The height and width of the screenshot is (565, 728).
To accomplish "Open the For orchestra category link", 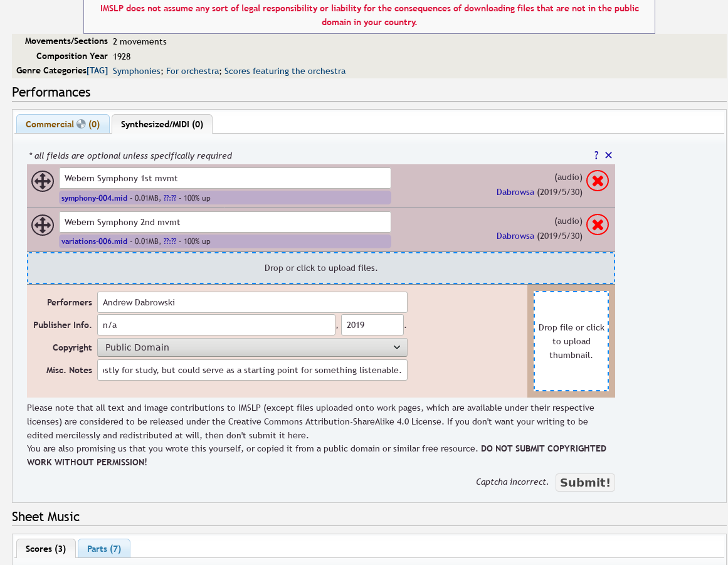I will [193, 71].
